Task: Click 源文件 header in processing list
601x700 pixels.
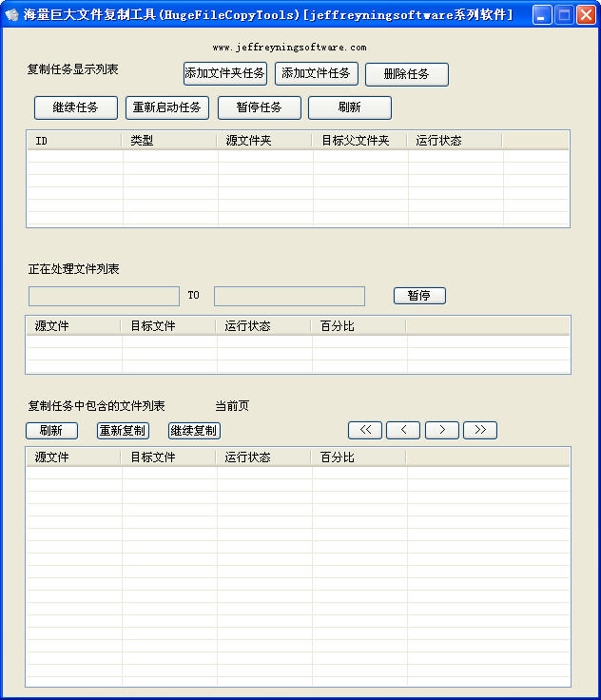Action: 73,326
